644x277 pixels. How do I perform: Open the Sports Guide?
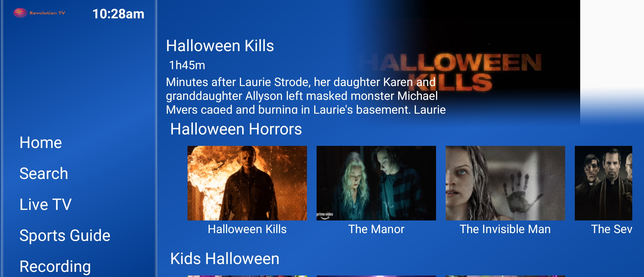tap(65, 235)
